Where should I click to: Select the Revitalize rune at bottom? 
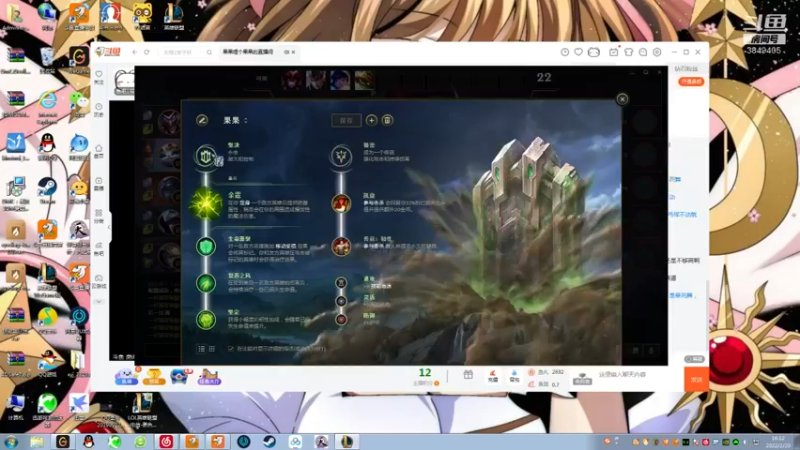pos(206,320)
